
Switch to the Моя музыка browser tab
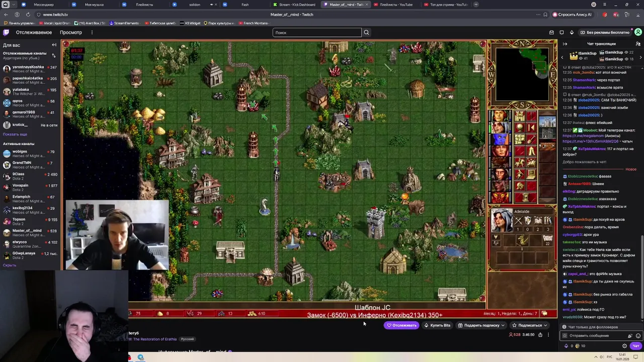(94, 5)
